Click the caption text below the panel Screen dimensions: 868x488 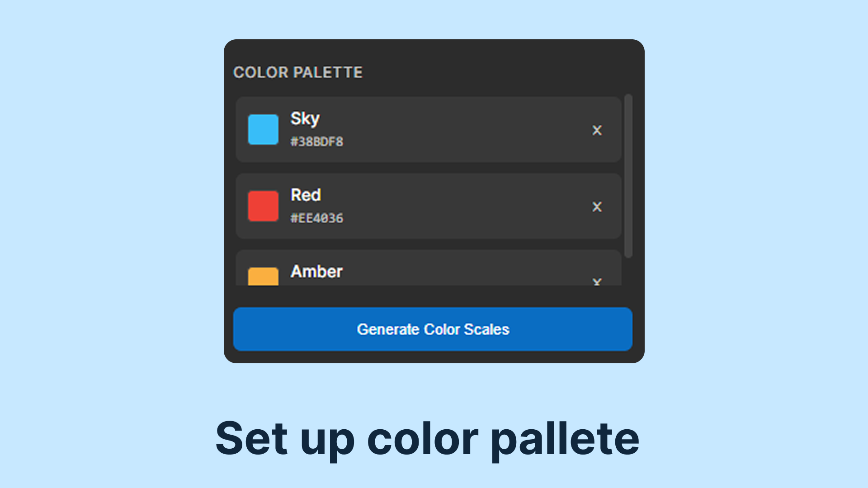click(x=428, y=437)
